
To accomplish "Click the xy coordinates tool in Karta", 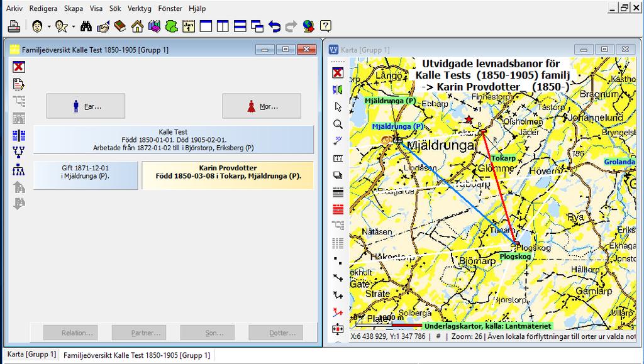I will [x=338, y=141].
